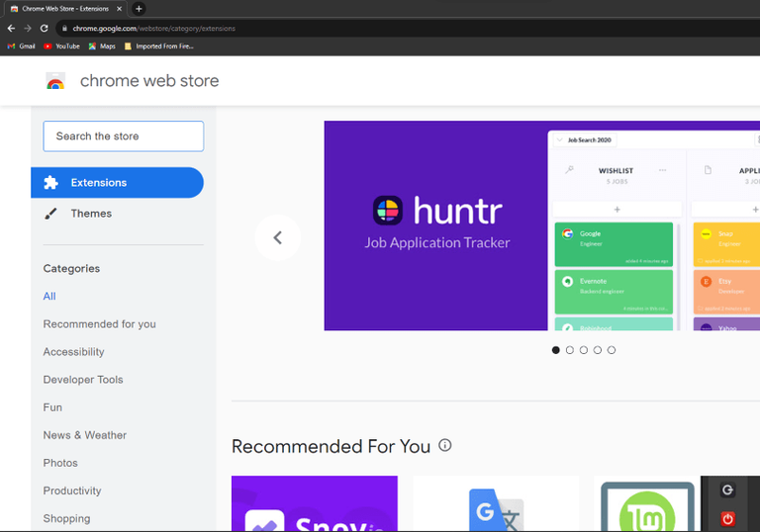Click the Evernote job card in banner
This screenshot has height=532, width=760.
[614, 292]
